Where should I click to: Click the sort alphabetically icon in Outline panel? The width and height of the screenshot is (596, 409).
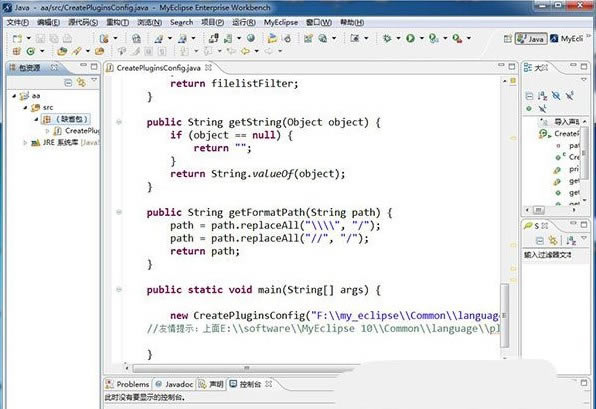pos(542,96)
